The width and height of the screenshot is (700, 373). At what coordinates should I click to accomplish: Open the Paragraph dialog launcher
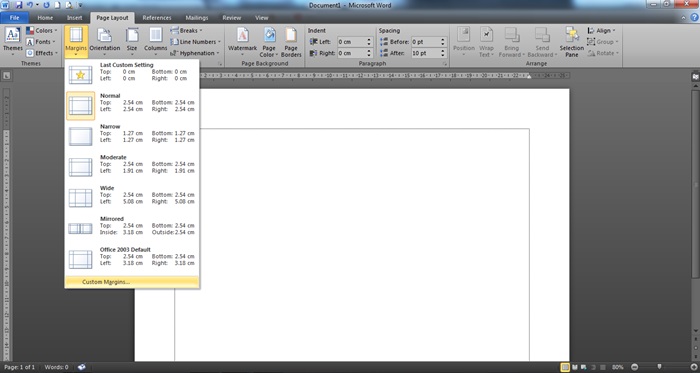[445, 64]
